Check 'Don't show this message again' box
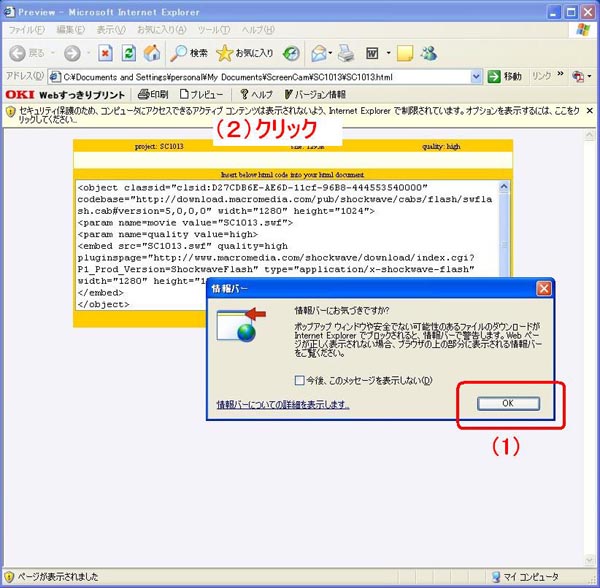Image resolution: width=600 pixels, height=588 pixels. (x=301, y=380)
